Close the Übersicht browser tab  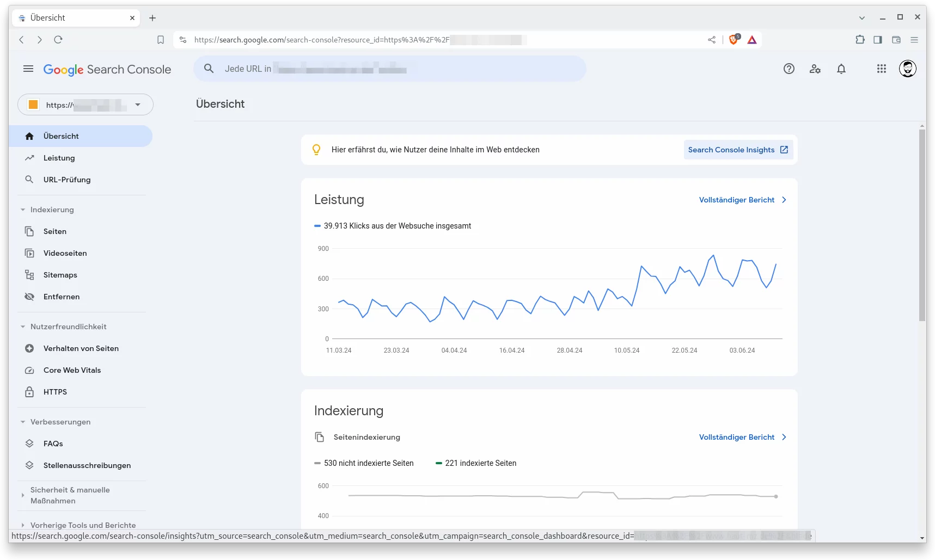point(132,18)
